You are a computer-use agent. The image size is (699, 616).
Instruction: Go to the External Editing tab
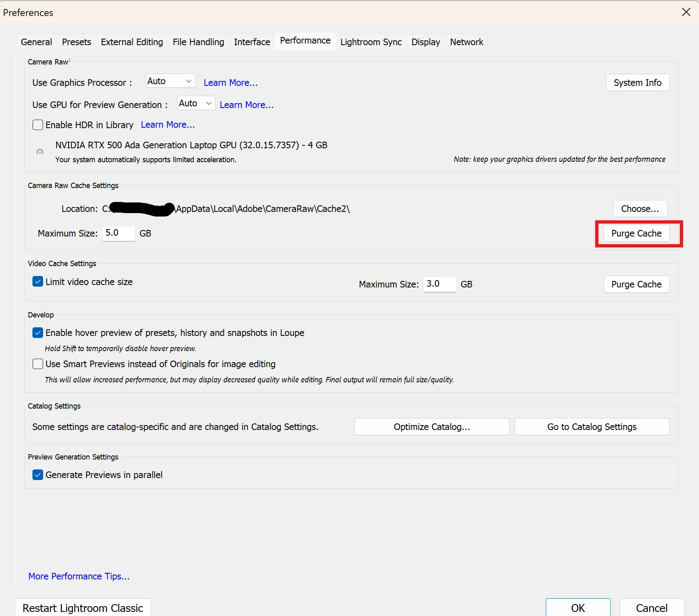[132, 42]
